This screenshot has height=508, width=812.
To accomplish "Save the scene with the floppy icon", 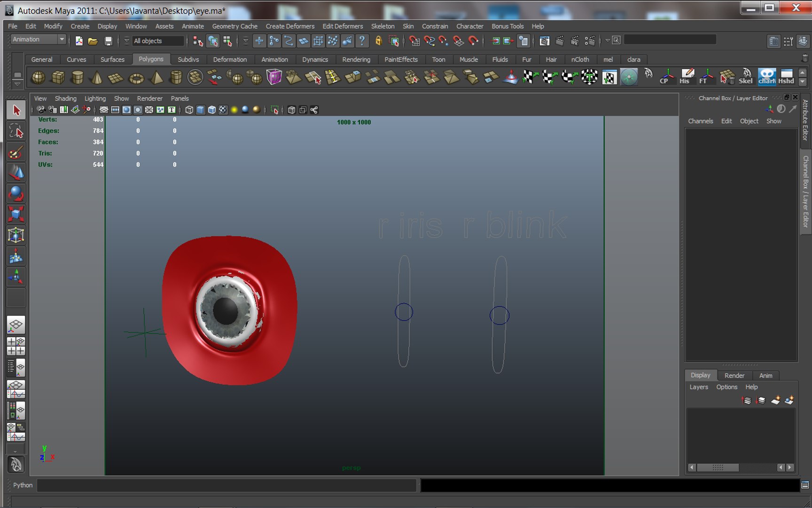I will 108,41.
